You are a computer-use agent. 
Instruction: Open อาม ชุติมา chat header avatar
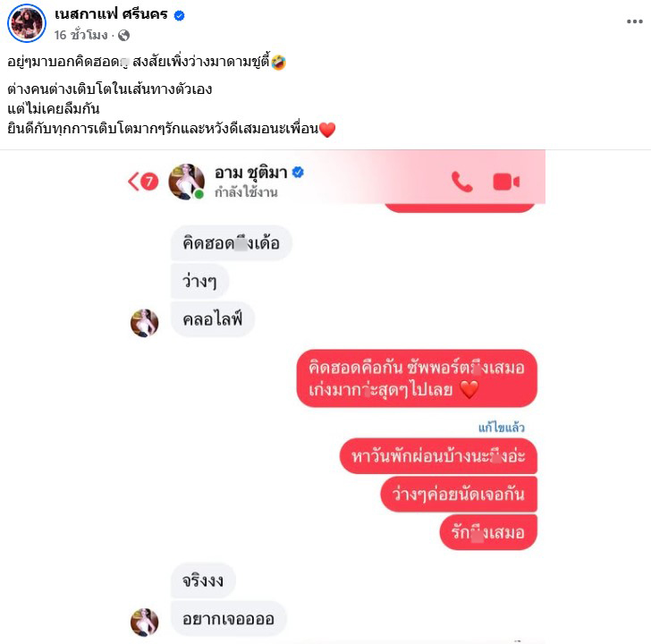pyautogui.click(x=186, y=182)
